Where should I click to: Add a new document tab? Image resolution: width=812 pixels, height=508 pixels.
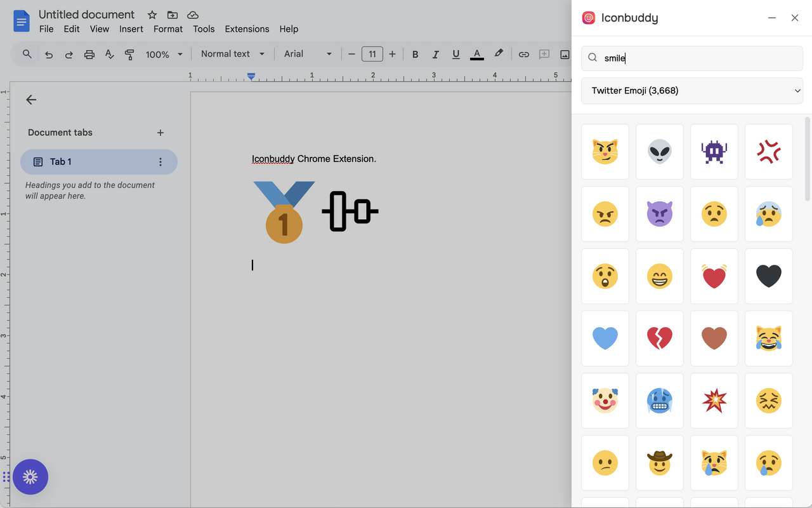point(160,132)
